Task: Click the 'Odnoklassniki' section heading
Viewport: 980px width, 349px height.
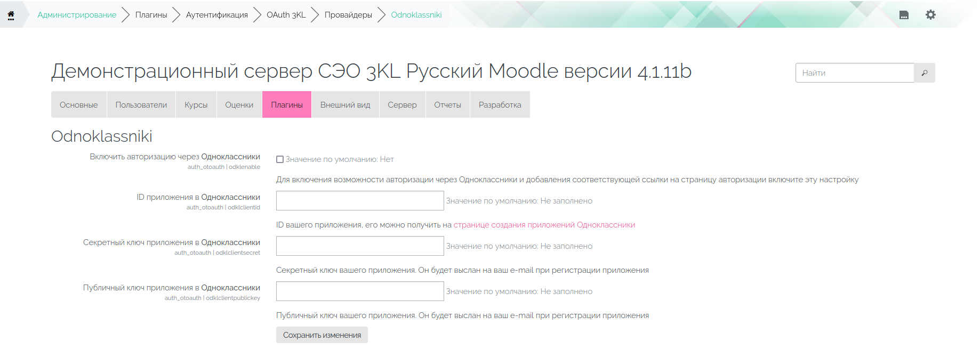Action: pos(102,136)
